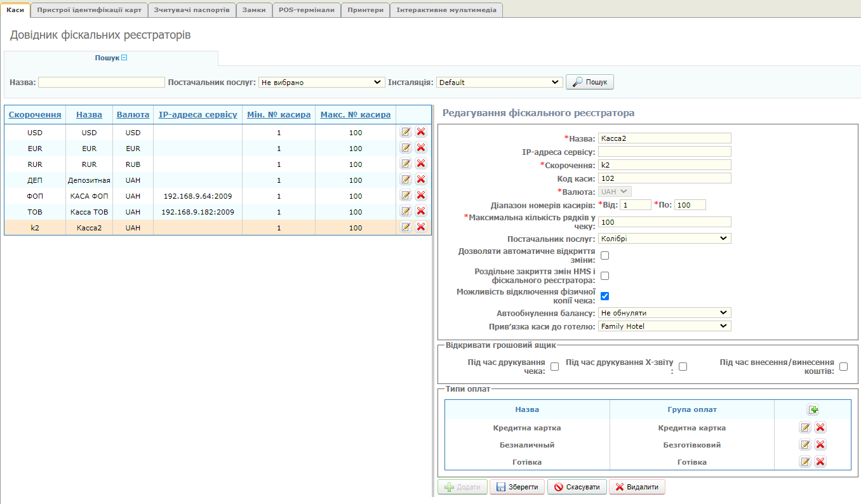861x504 pixels.
Task: Toggle physical receipt copy disabling checkbox
Action: pyautogui.click(x=604, y=296)
